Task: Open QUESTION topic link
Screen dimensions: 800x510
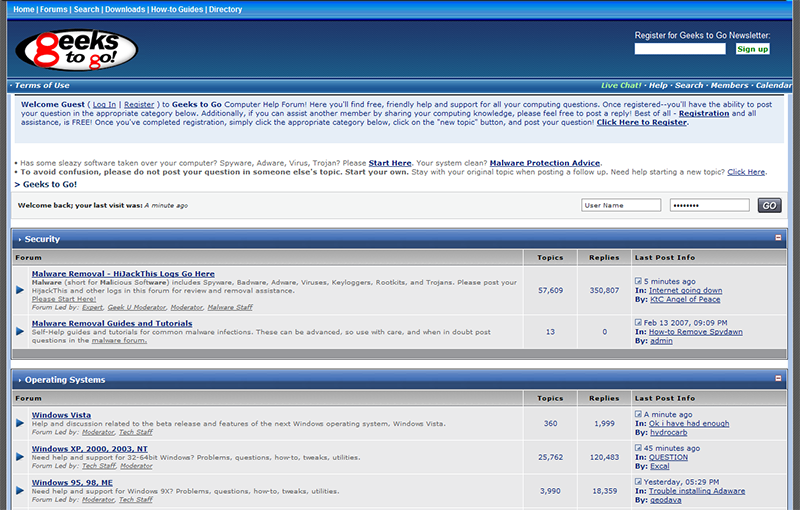Action: coord(668,457)
